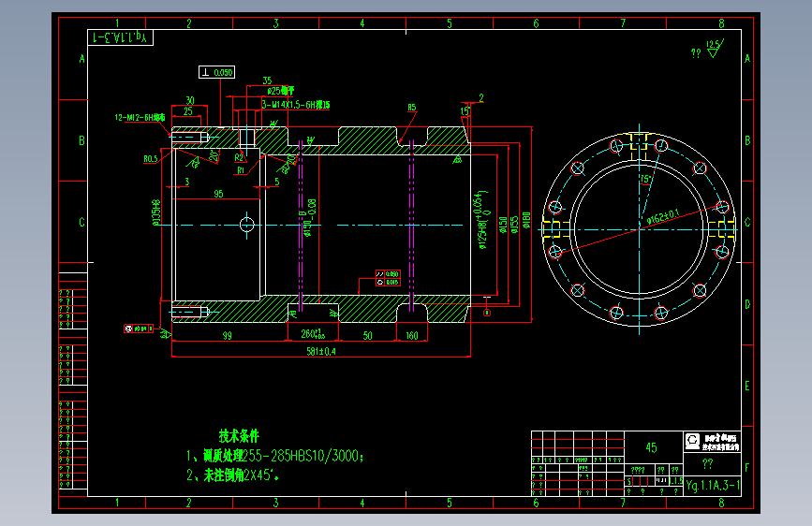Select the R1 radius label
Screen dimensions: 812x526
pyautogui.click(x=241, y=170)
